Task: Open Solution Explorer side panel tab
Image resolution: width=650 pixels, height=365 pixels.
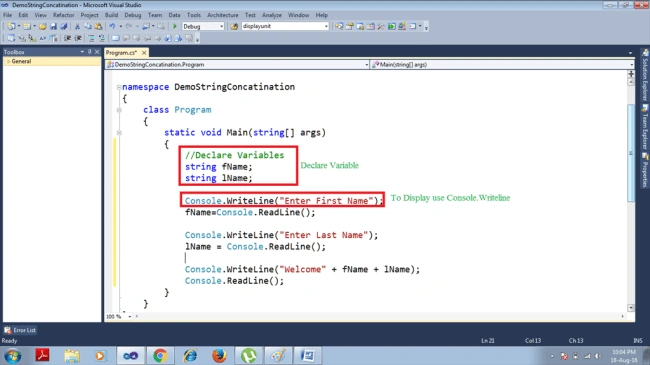Action: coord(645,75)
